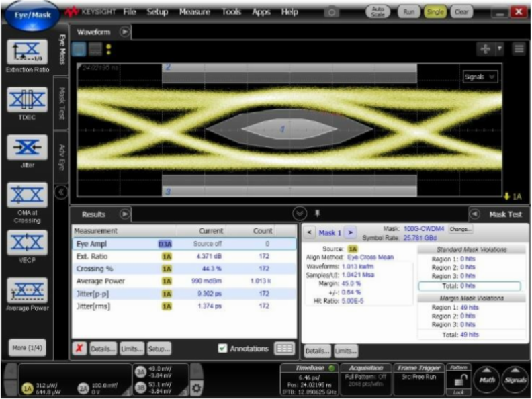
Task: Select the Extinction Ratio measurement icon
Action: pos(27,52)
